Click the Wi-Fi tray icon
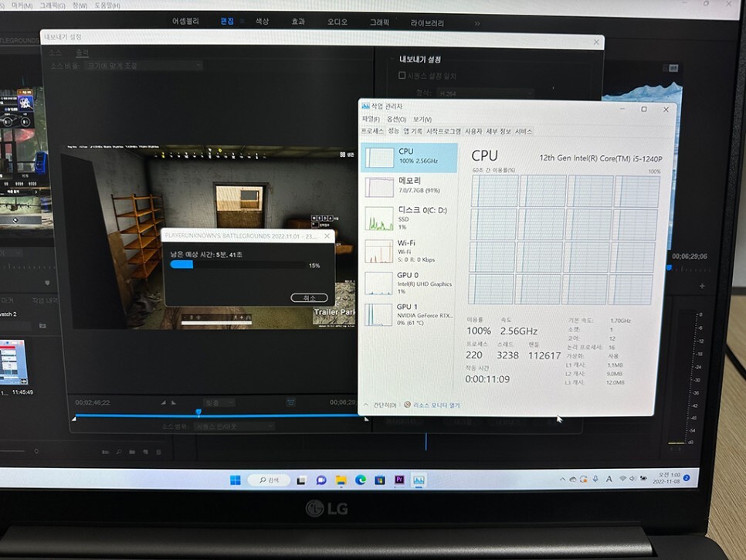 [622, 478]
